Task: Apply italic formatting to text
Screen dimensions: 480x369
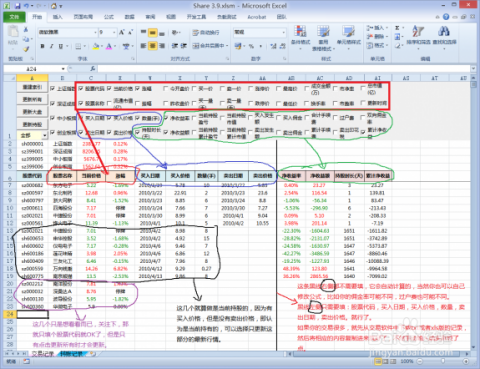Action: click(x=51, y=46)
